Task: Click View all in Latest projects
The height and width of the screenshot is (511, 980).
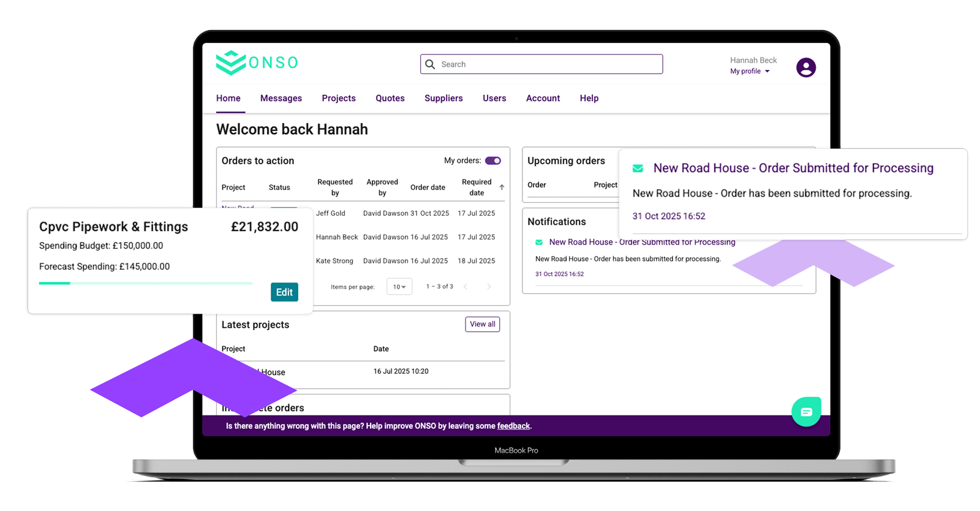Action: (x=483, y=324)
